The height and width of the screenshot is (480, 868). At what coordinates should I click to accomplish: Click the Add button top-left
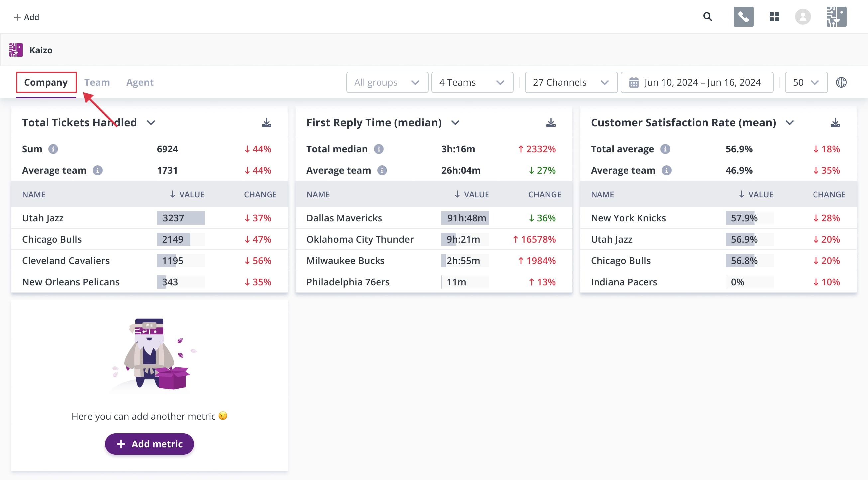pos(27,17)
